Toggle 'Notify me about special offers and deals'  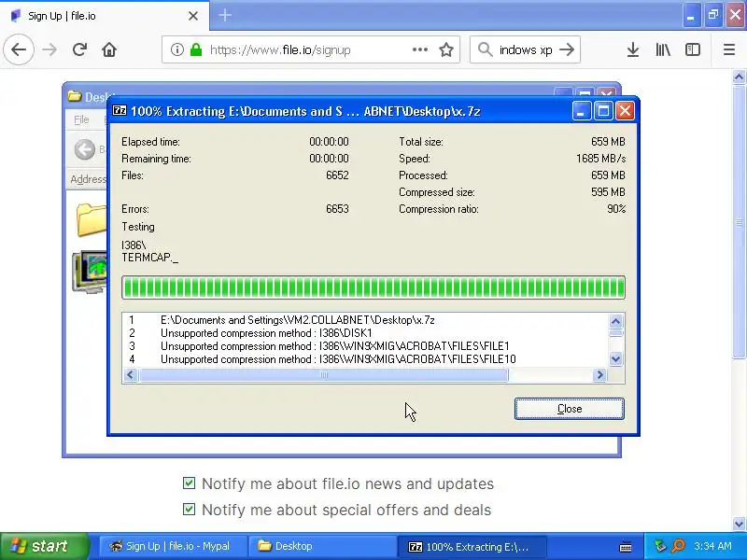(x=189, y=510)
